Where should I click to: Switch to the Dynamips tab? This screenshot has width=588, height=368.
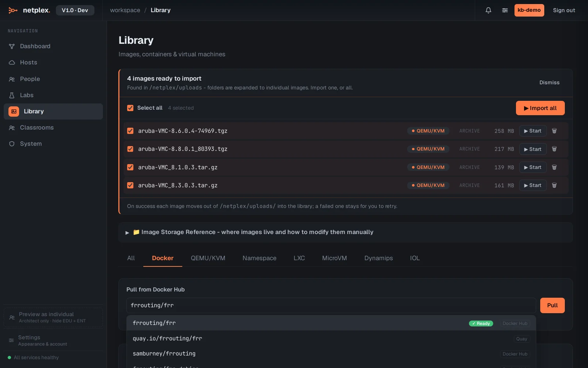[x=379, y=258]
